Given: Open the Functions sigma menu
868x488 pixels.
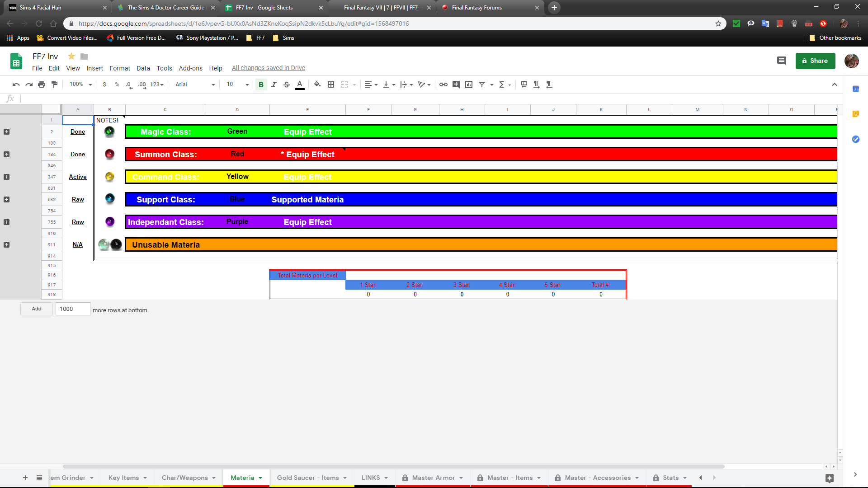Looking at the screenshot, I should pyautogui.click(x=505, y=84).
